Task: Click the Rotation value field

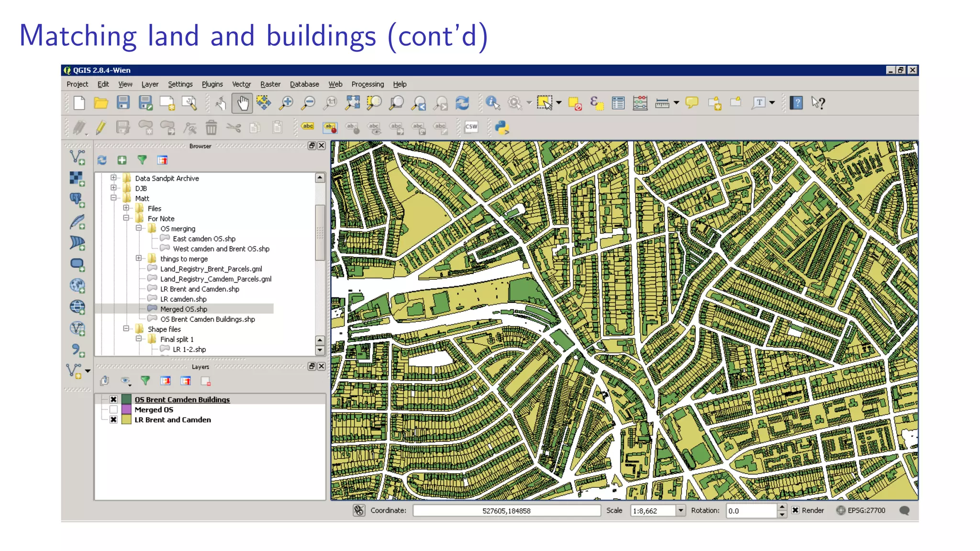Action: tap(751, 511)
